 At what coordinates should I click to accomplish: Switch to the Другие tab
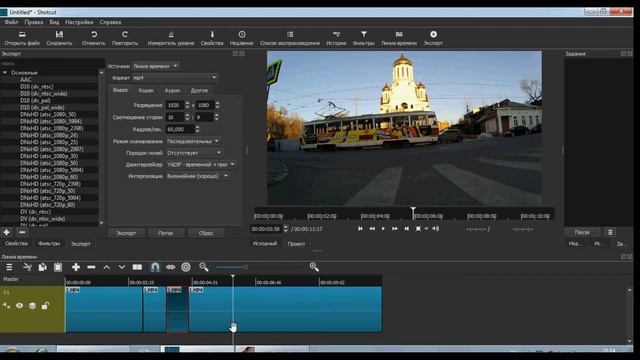tap(199, 91)
